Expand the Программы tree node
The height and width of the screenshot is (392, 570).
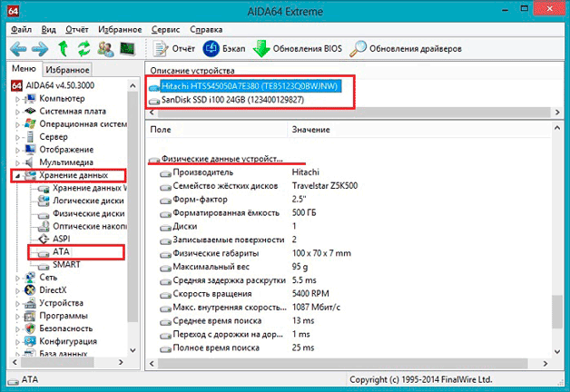click(x=17, y=316)
